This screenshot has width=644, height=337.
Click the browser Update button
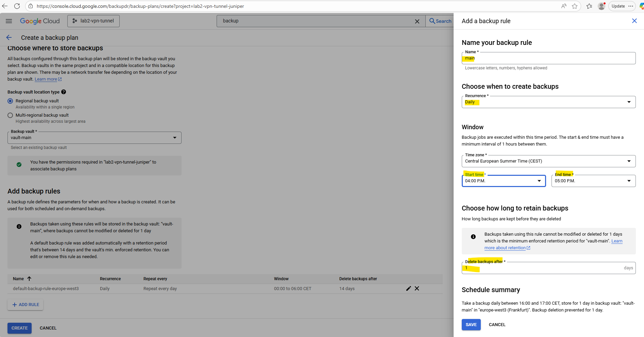pyautogui.click(x=622, y=6)
